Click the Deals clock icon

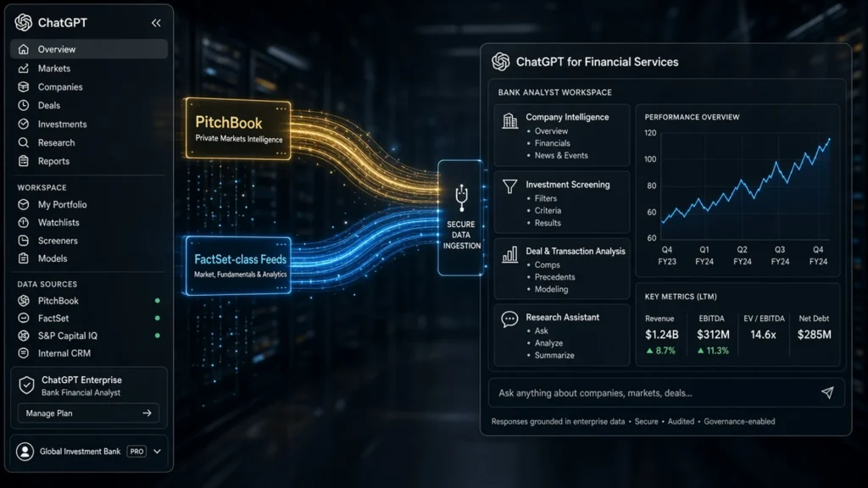23,105
